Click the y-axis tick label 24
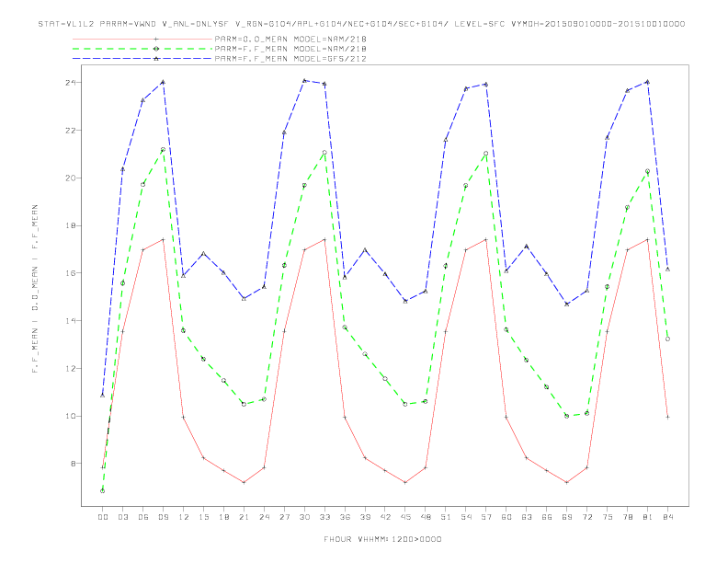728x563 pixels. pos(71,83)
